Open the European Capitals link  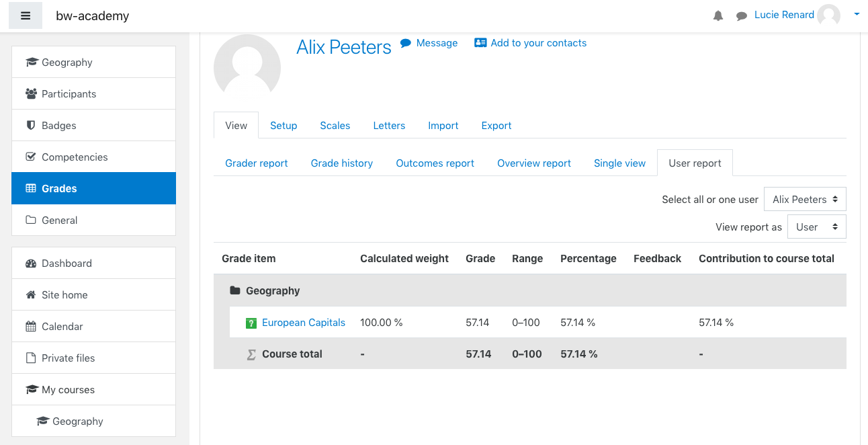(304, 323)
